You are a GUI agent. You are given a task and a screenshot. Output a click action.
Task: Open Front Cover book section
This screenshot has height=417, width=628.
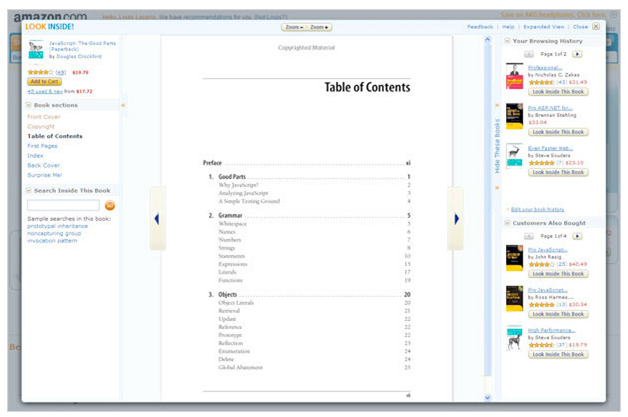coord(44,117)
